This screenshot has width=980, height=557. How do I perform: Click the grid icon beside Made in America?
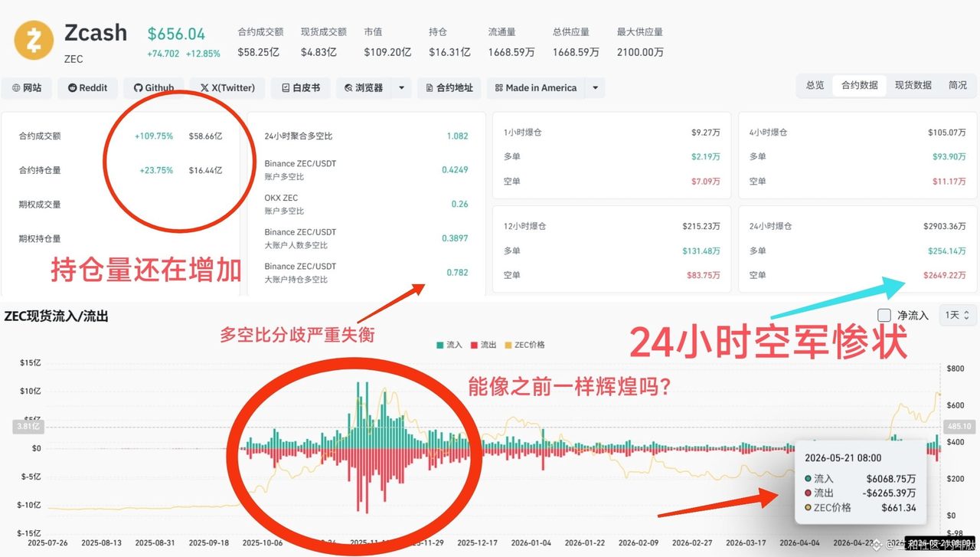498,88
